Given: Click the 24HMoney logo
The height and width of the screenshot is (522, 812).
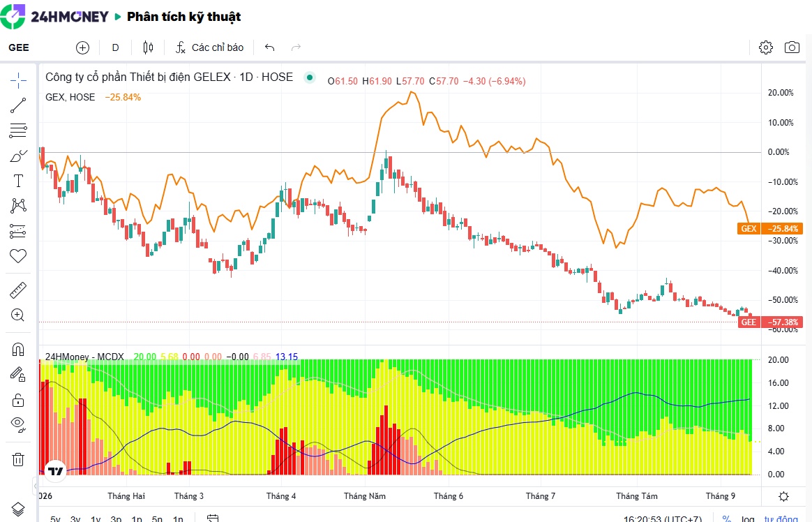Looking at the screenshot, I should click(x=54, y=17).
